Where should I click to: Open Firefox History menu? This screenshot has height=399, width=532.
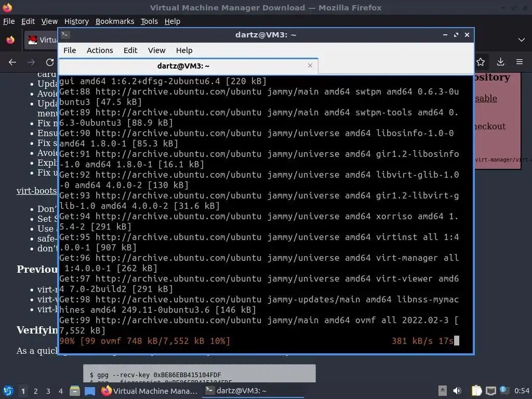[x=76, y=21]
